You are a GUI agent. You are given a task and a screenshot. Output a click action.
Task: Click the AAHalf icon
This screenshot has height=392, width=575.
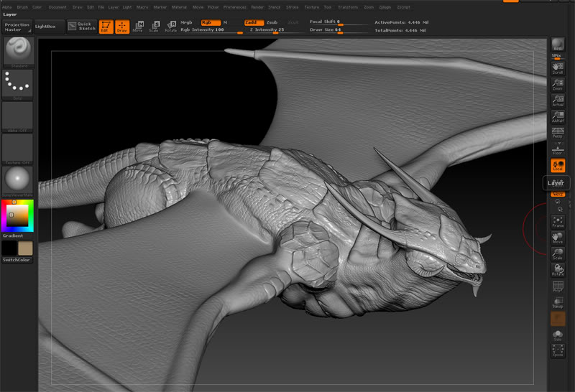[x=558, y=117]
